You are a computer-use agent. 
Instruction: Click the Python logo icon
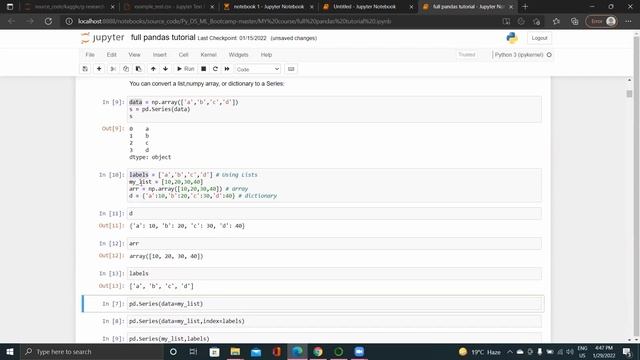(x=512, y=38)
